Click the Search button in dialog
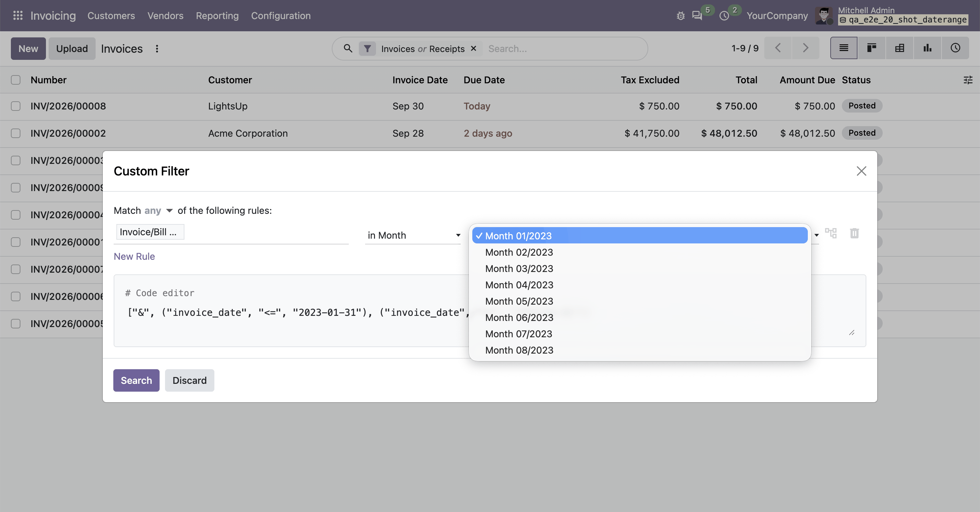This screenshot has width=980, height=512. click(136, 380)
